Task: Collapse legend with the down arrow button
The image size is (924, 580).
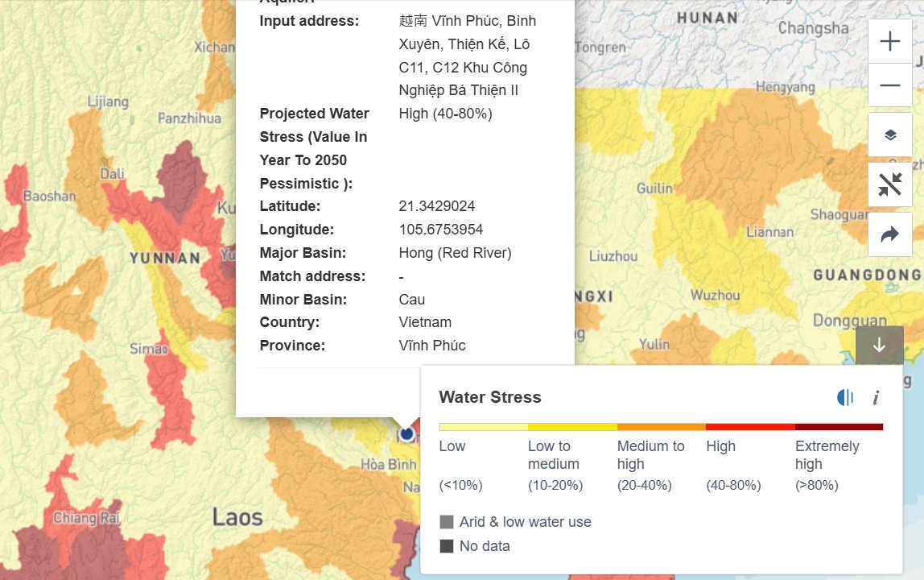Action: [879, 345]
